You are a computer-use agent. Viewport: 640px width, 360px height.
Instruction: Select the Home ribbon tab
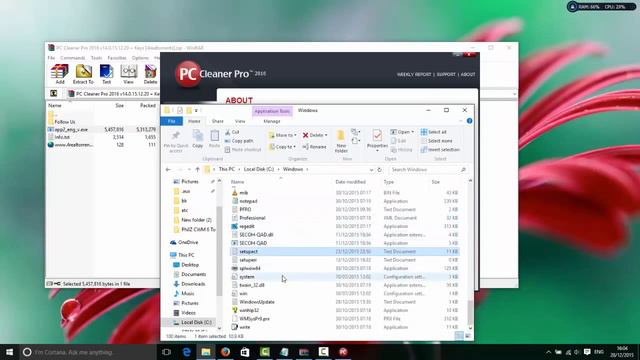pyautogui.click(x=194, y=121)
